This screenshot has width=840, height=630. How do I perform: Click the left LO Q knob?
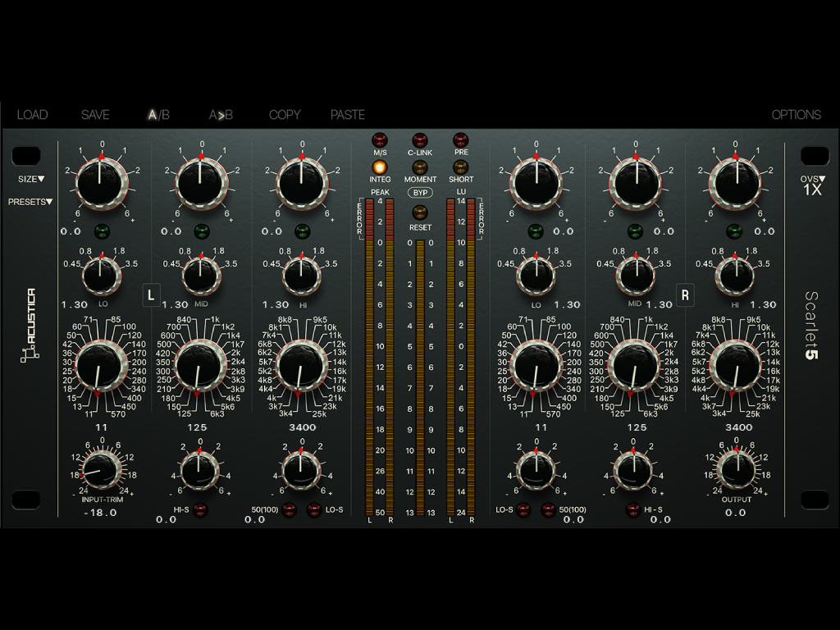(x=101, y=276)
